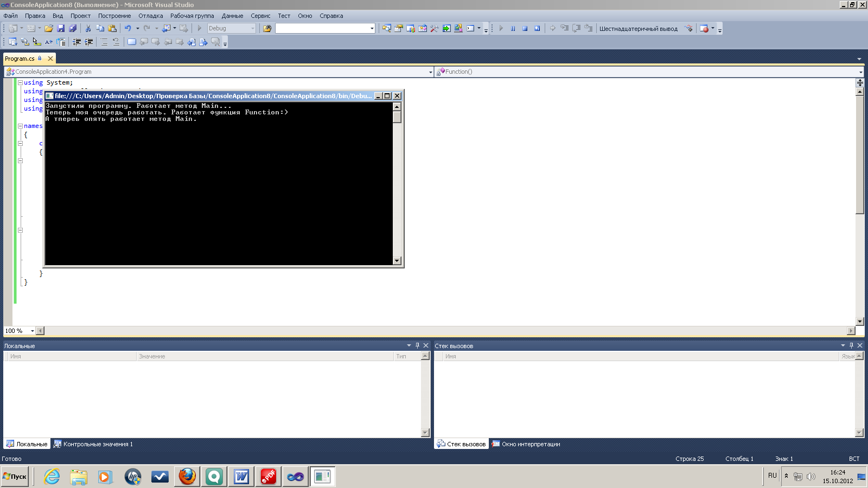Open the Справка menu
Viewport: 868px width, 488px height.
click(x=331, y=16)
